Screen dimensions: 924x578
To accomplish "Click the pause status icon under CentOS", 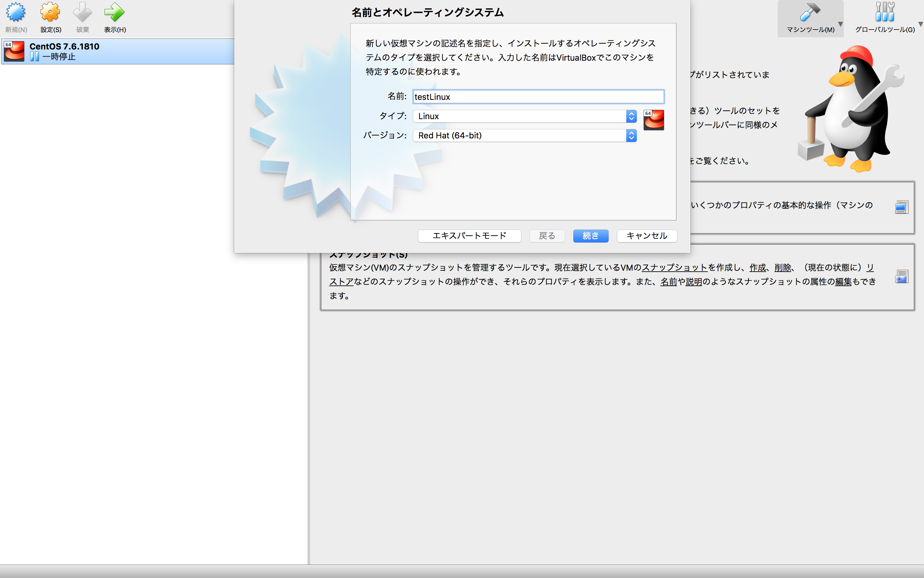I will click(34, 57).
